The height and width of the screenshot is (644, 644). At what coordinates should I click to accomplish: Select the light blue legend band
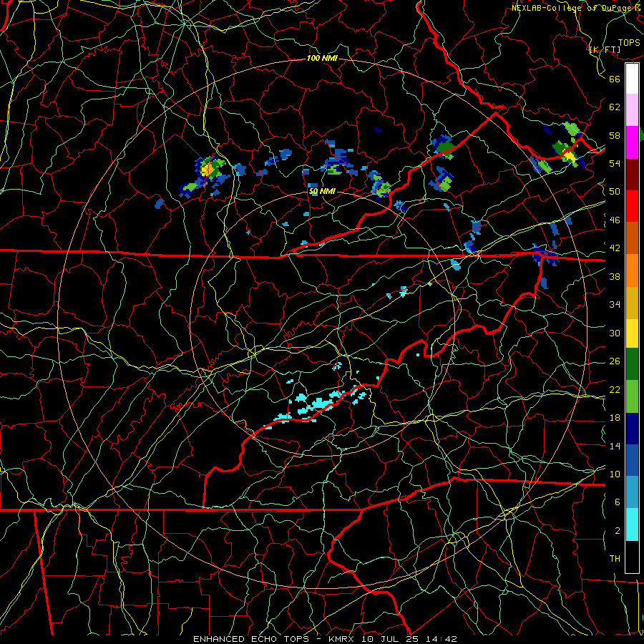coord(632,492)
